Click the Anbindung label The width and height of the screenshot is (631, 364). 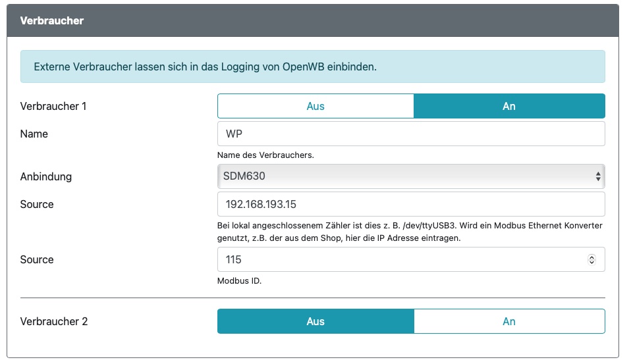tap(46, 176)
